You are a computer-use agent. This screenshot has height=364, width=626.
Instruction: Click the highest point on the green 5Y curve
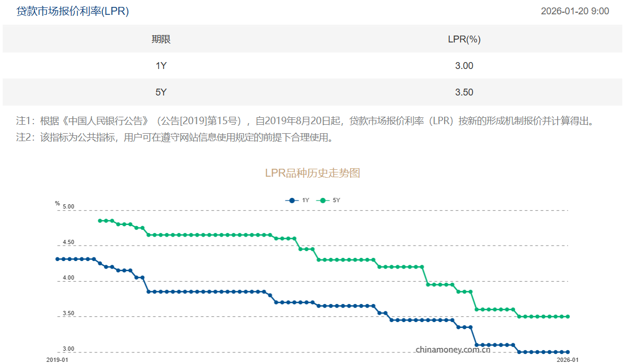[x=101, y=220]
